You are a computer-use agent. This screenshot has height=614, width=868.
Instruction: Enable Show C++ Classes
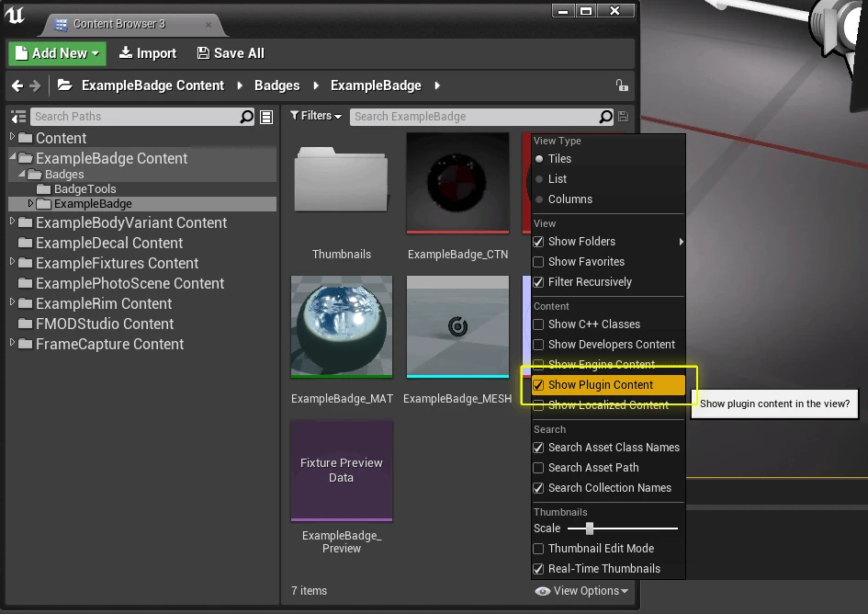click(538, 324)
